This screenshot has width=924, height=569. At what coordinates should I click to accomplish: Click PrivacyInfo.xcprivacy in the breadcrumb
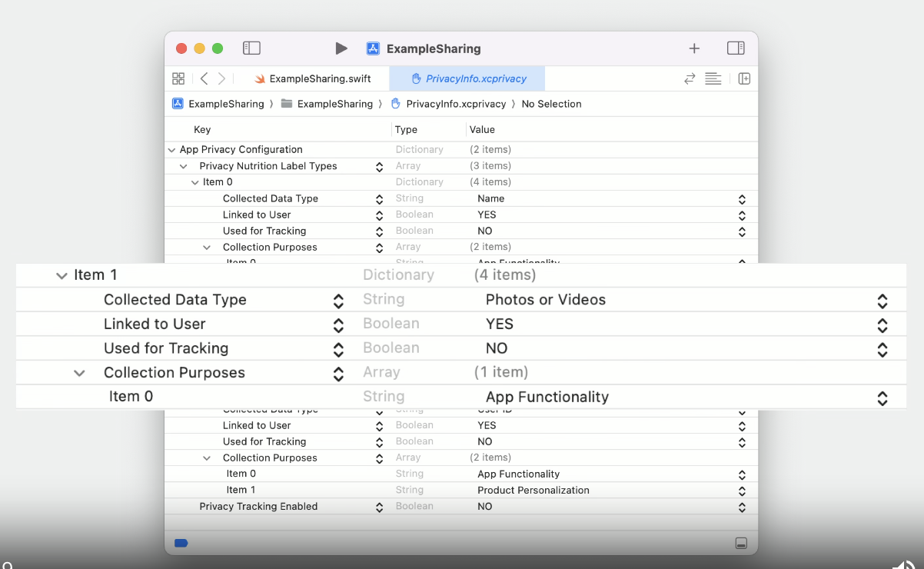coord(449,104)
